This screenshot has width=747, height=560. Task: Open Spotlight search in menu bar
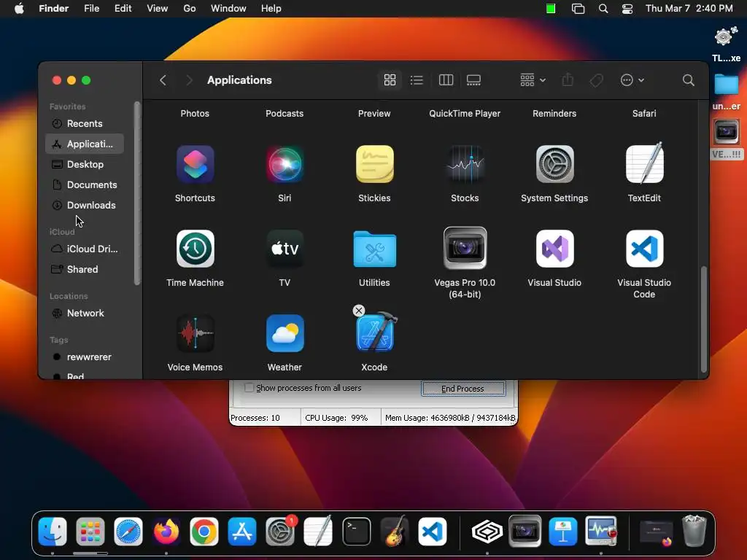603,9
